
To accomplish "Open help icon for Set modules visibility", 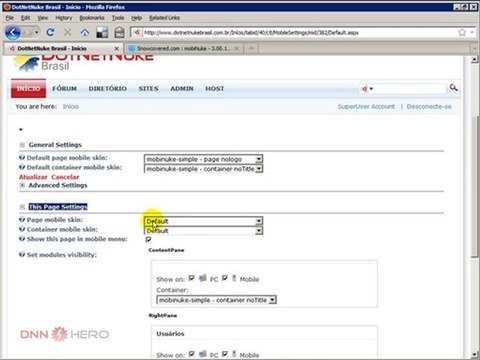I will click(22, 254).
